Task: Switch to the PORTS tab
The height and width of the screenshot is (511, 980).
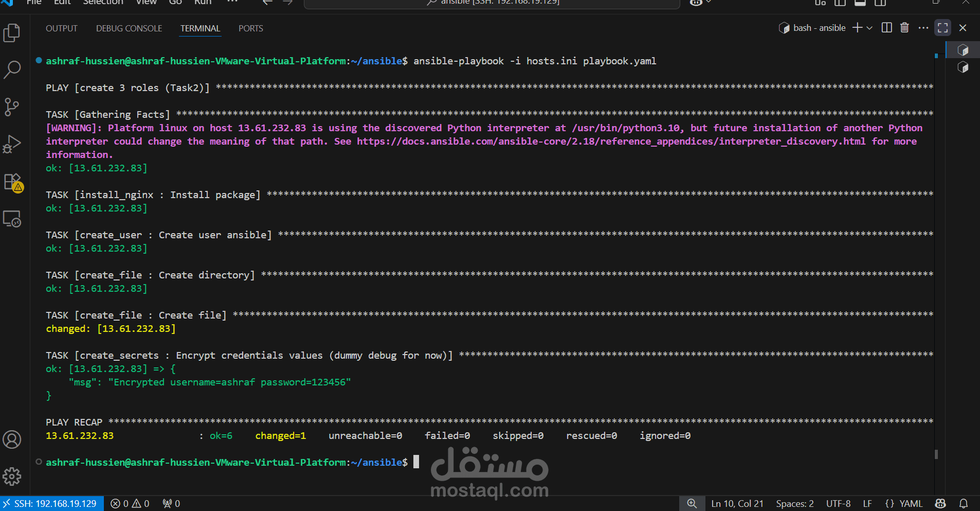Action: coord(250,28)
